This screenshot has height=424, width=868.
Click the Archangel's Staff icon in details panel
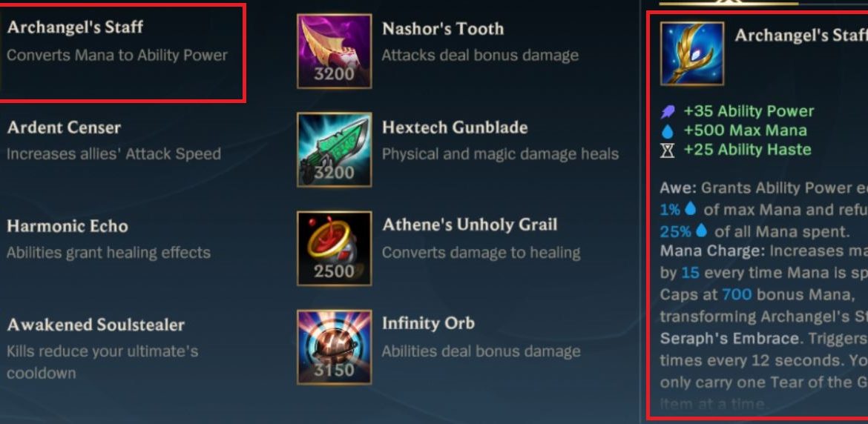692,53
